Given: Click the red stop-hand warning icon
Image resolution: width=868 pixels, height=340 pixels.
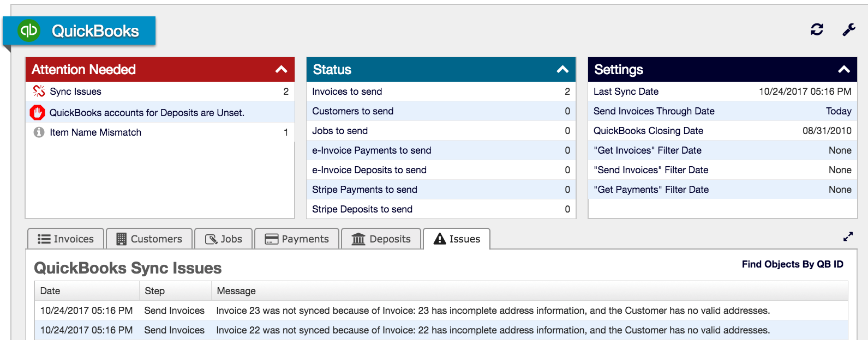Looking at the screenshot, I should pos(37,112).
